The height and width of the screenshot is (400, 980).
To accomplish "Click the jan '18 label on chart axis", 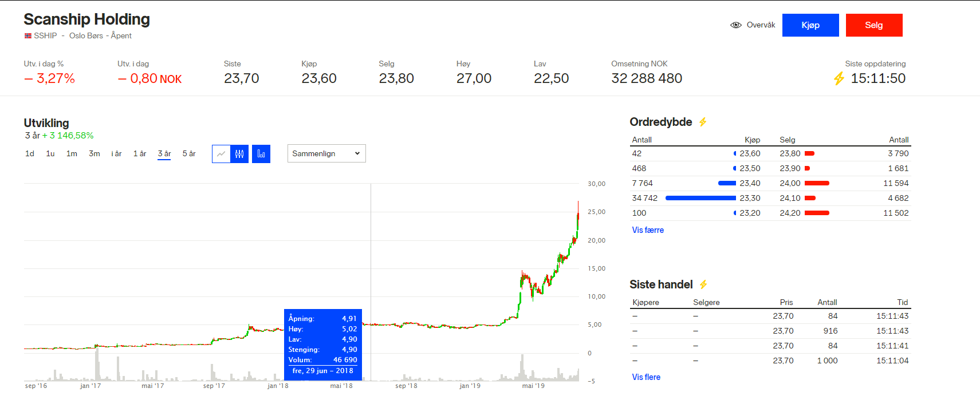I will (278, 386).
